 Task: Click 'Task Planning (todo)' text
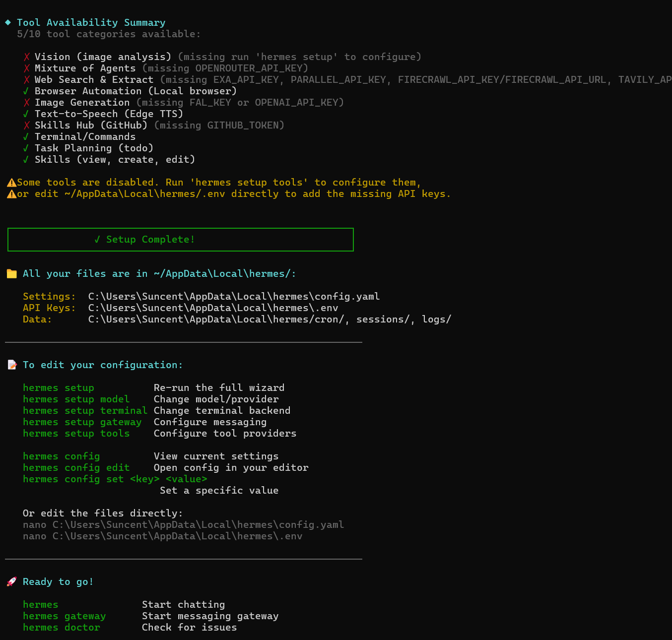[x=94, y=148]
